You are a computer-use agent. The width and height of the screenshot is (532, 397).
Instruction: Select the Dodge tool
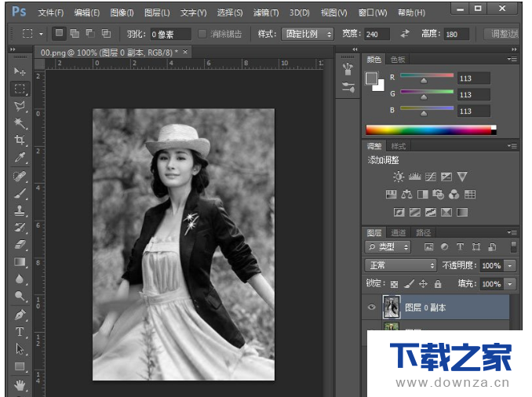click(x=20, y=296)
